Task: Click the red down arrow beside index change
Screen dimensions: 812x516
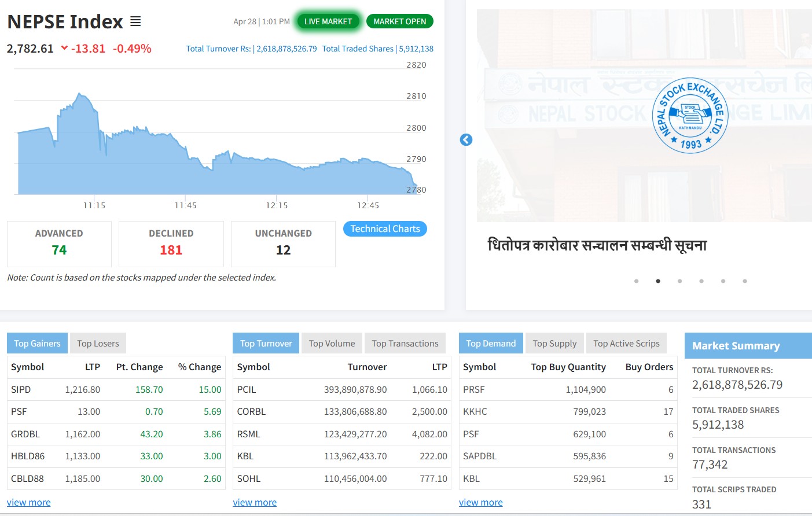Action: click(x=64, y=48)
